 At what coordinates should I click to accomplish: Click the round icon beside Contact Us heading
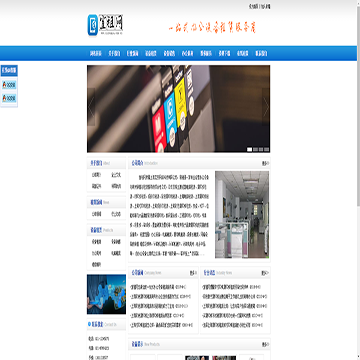click(x=89, y=324)
